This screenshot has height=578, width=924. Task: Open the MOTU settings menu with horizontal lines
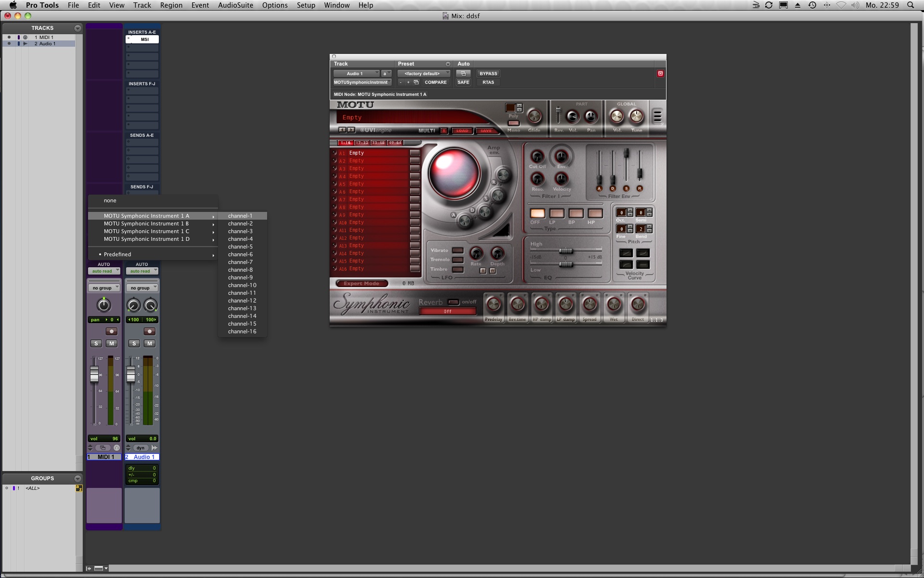pos(657,116)
